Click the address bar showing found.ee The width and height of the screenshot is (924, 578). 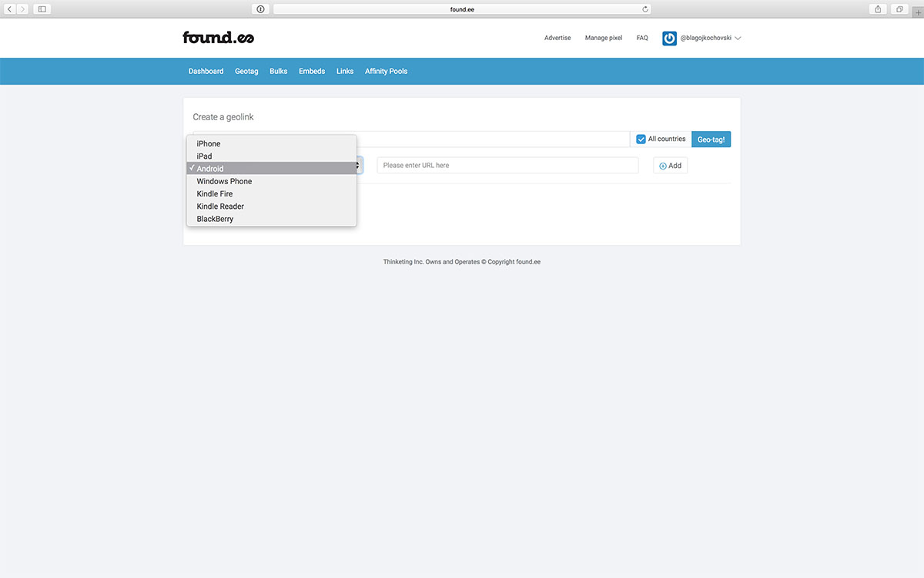point(462,9)
